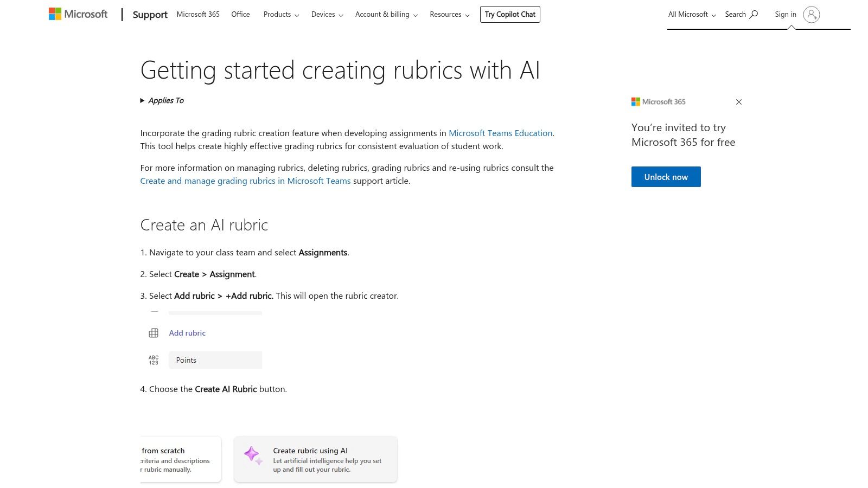Open the Resources dropdown

(x=449, y=15)
